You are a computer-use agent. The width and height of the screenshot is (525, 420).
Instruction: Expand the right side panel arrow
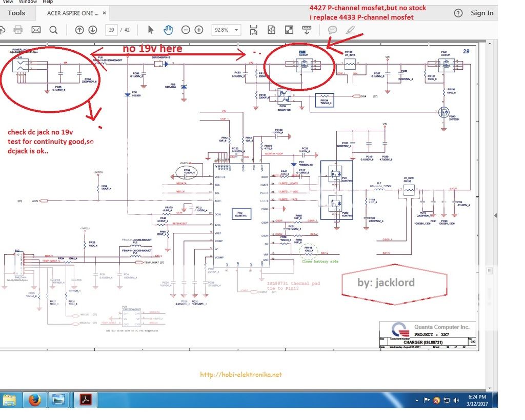point(495,215)
